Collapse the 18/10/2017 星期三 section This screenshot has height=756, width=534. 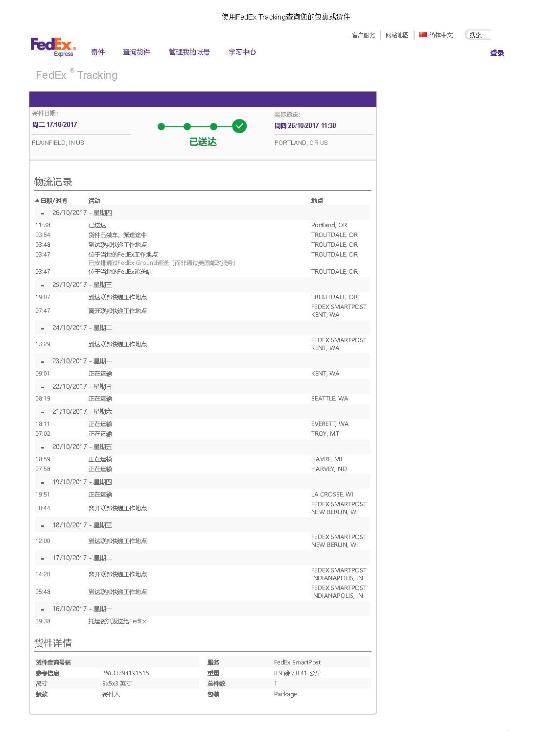point(43,526)
